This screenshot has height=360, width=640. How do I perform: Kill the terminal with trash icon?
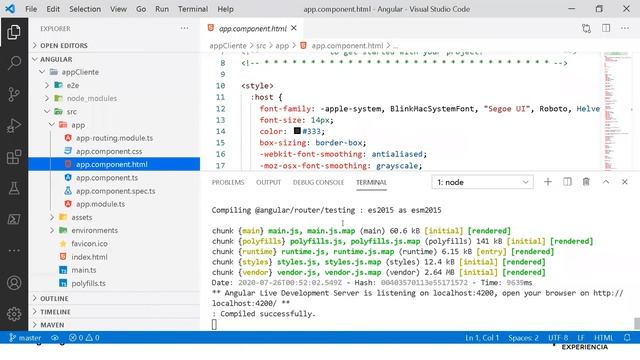click(x=586, y=182)
